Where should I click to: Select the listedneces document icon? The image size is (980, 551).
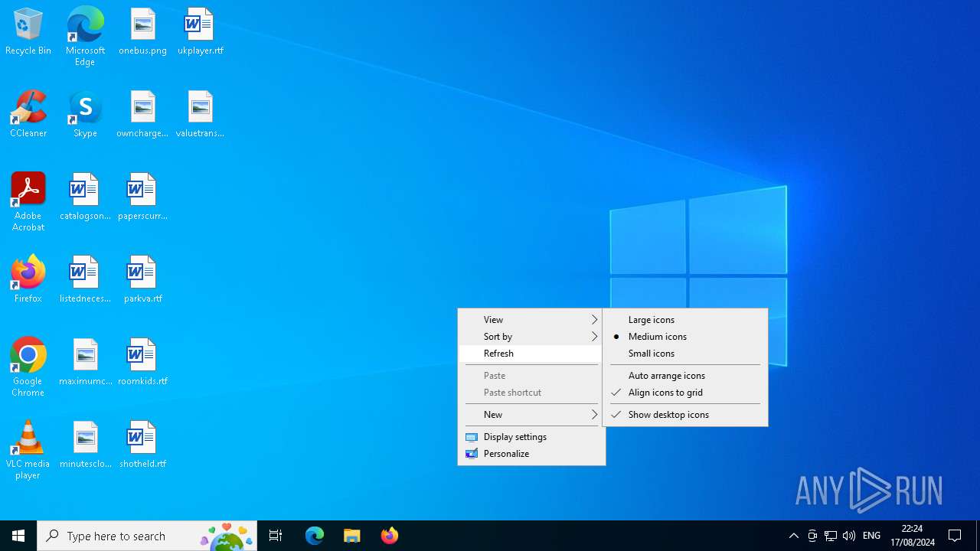(x=85, y=280)
